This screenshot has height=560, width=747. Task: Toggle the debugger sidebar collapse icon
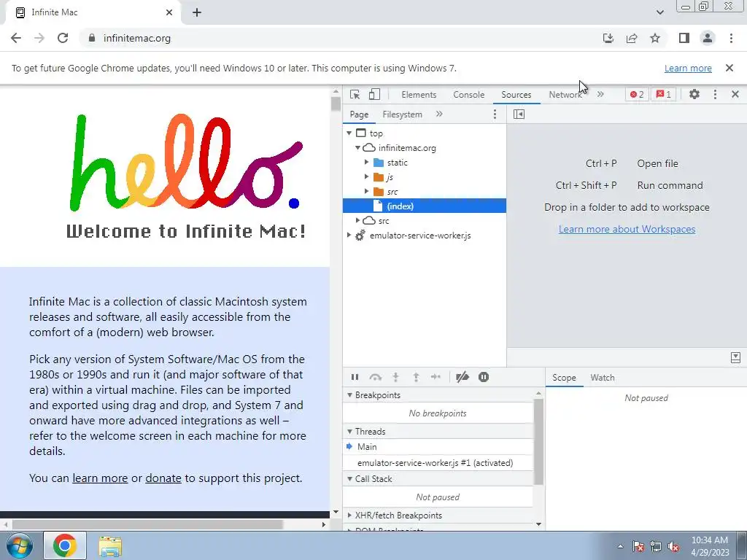click(x=735, y=357)
